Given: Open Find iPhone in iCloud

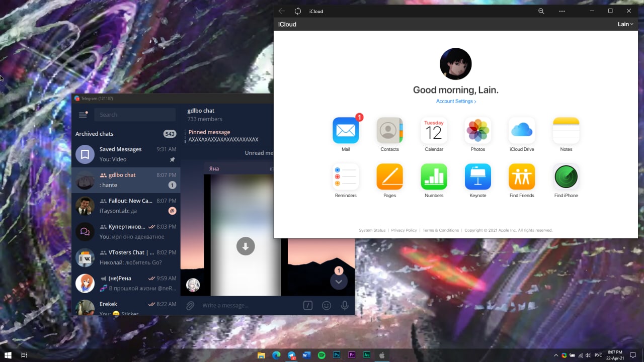Looking at the screenshot, I should [566, 176].
